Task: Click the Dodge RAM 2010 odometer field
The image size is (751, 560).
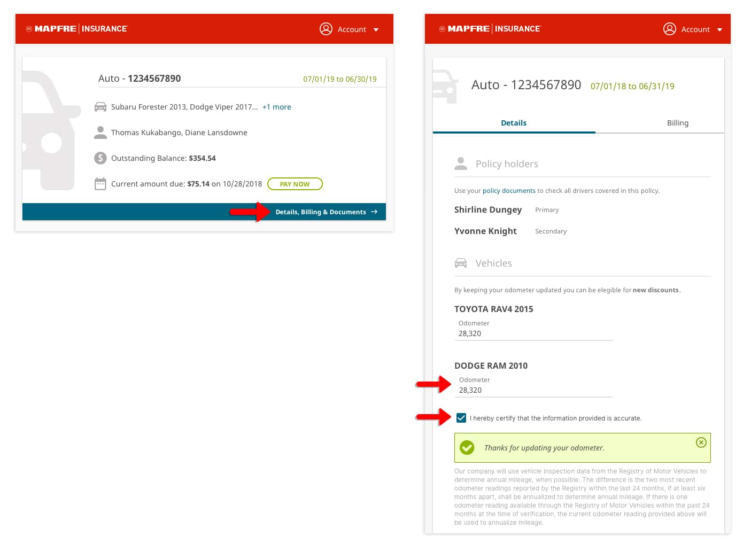Action: [x=533, y=390]
